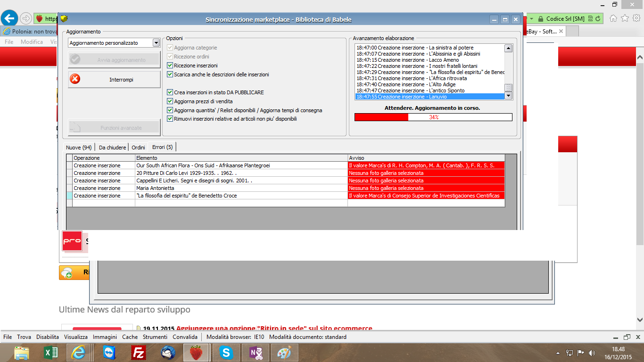The image size is (644, 362).
Task: Click the Avviso column header
Action: pos(426,158)
